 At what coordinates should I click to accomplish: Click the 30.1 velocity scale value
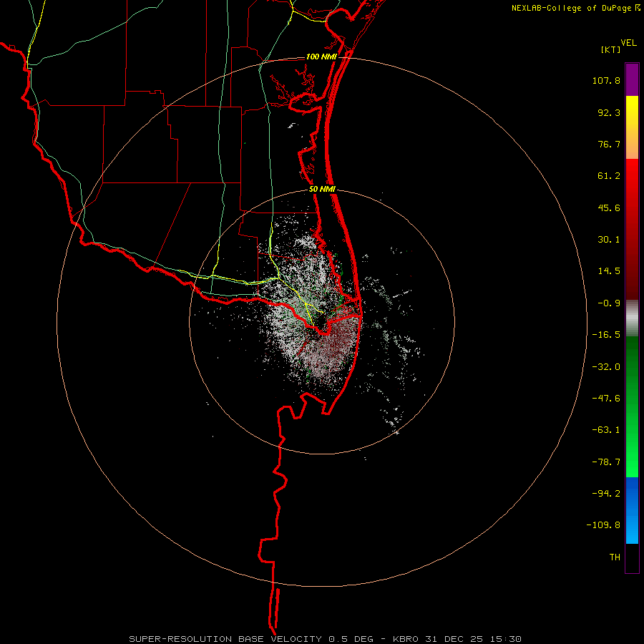point(609,240)
